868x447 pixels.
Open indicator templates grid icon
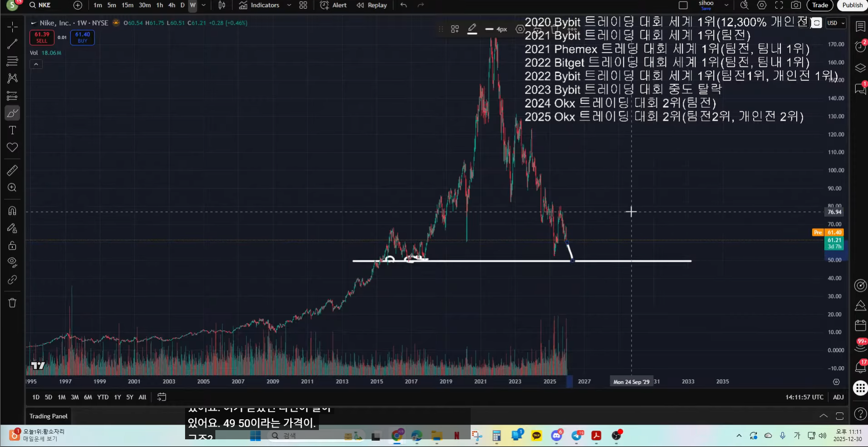[x=304, y=5]
